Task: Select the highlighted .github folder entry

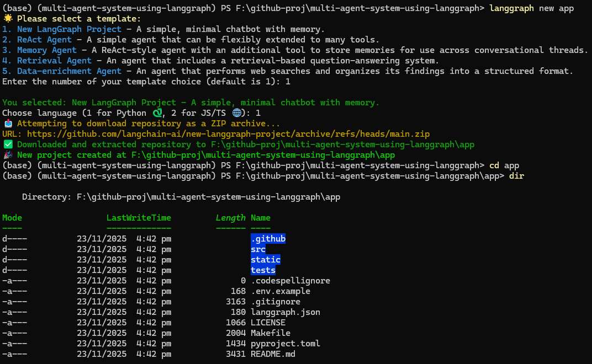Action: (x=268, y=238)
